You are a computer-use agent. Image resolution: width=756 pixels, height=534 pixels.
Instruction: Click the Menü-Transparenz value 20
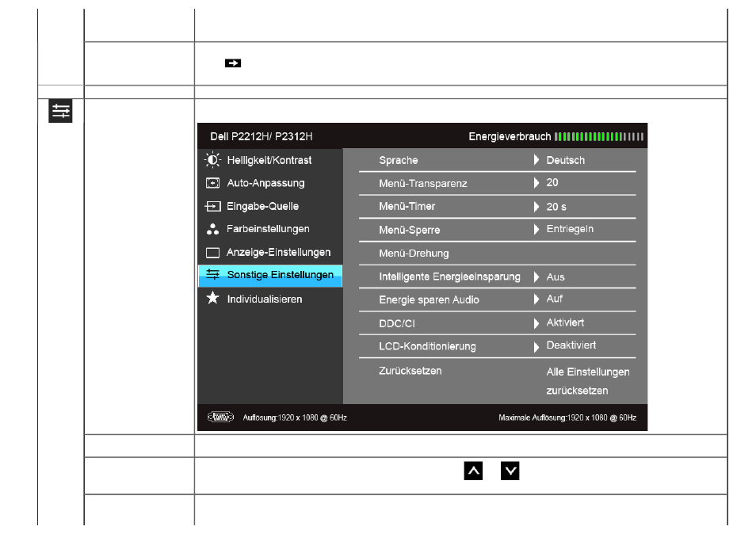552,183
